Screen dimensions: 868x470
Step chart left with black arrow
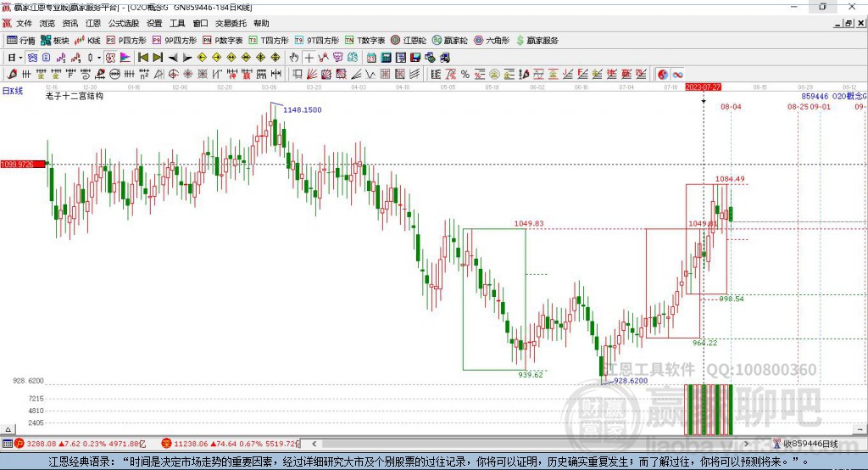(173, 58)
